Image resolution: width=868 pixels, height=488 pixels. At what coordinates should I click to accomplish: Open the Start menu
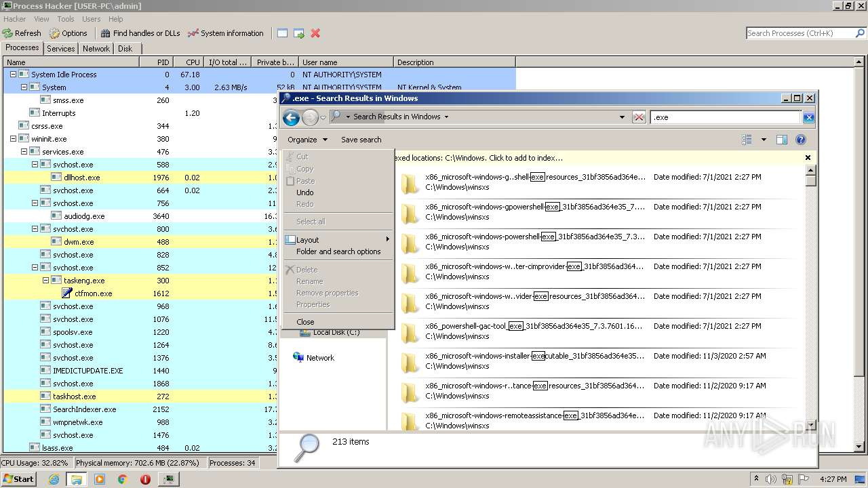point(19,479)
